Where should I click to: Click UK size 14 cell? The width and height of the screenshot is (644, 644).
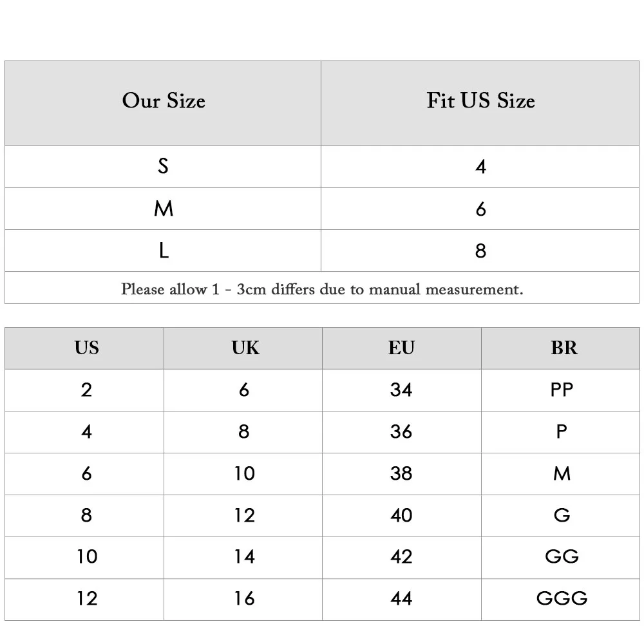(243, 557)
